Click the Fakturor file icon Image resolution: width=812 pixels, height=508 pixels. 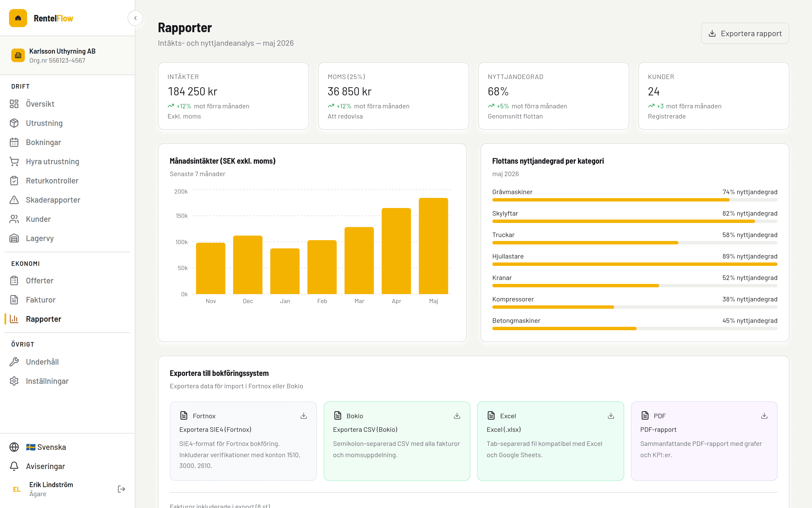coord(14,299)
